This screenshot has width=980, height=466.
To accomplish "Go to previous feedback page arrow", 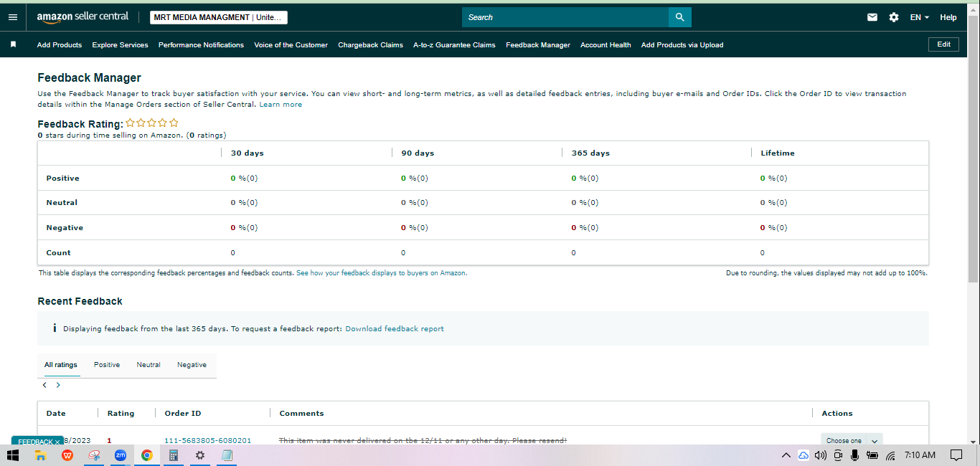I will (44, 385).
